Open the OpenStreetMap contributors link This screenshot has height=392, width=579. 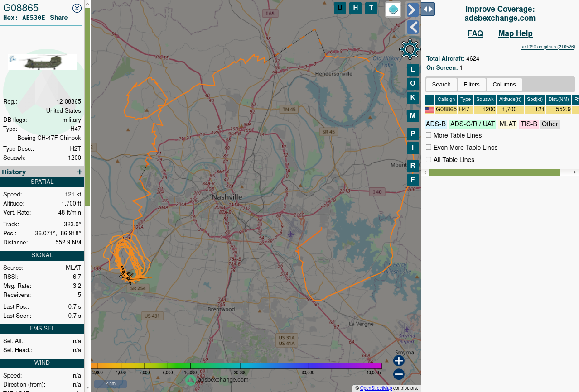pos(376,388)
